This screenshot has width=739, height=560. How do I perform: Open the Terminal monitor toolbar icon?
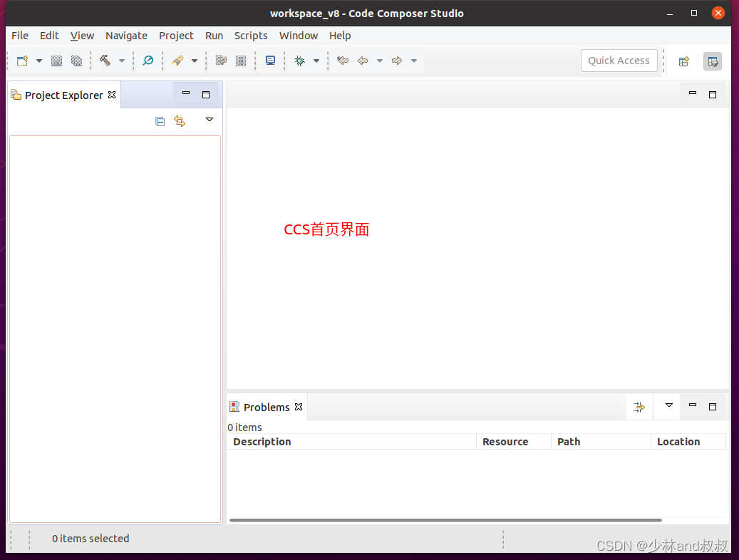tap(271, 61)
